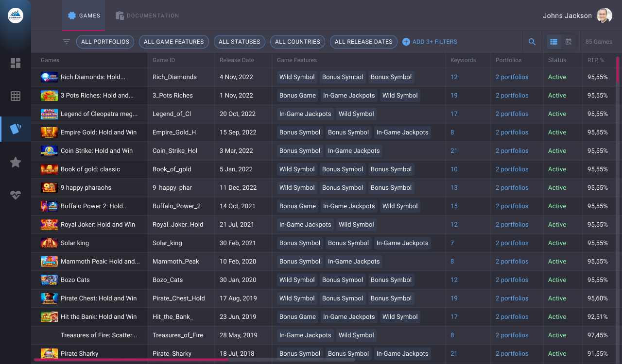This screenshot has width=622, height=364.
Task: Open favorites star icon in sidebar
Action: click(16, 162)
